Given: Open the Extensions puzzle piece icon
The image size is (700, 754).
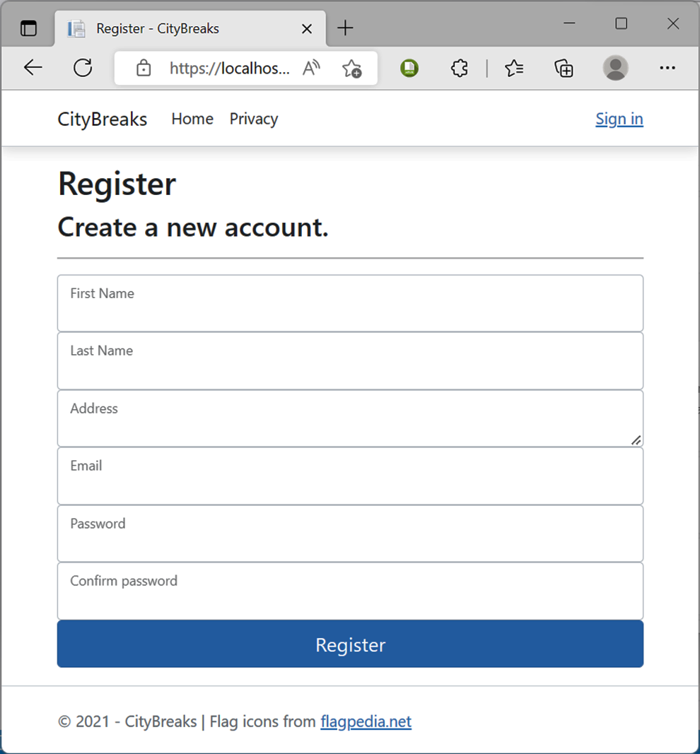Looking at the screenshot, I should coord(460,68).
